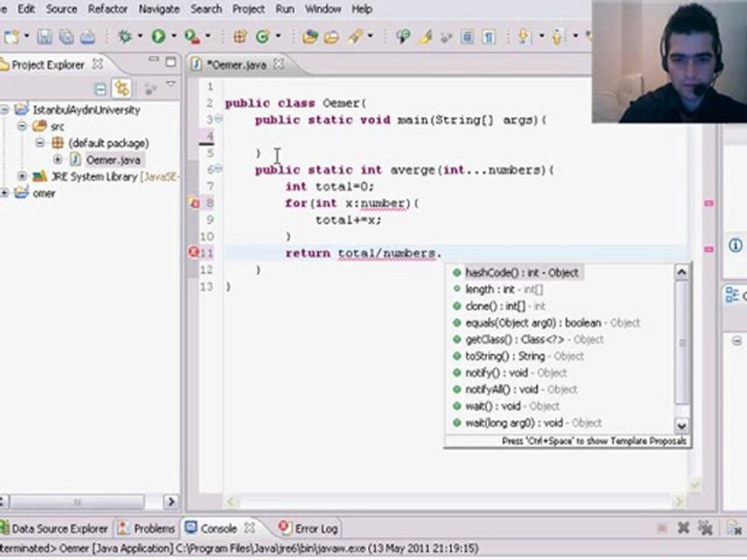Expand the omer project node
The height and width of the screenshot is (560, 747).
[5, 193]
